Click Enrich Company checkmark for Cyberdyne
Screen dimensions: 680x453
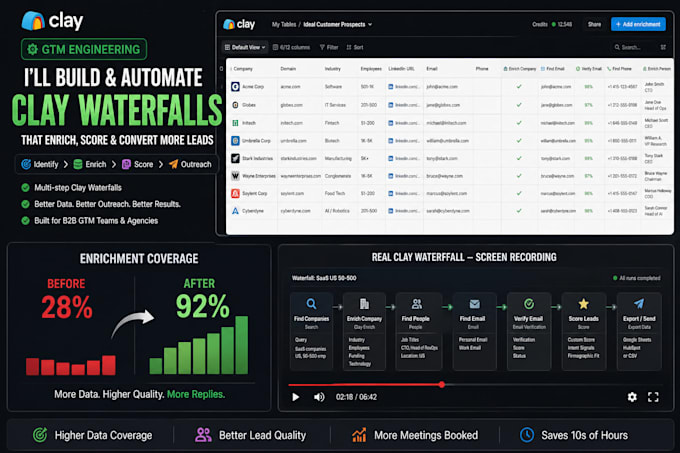point(519,211)
